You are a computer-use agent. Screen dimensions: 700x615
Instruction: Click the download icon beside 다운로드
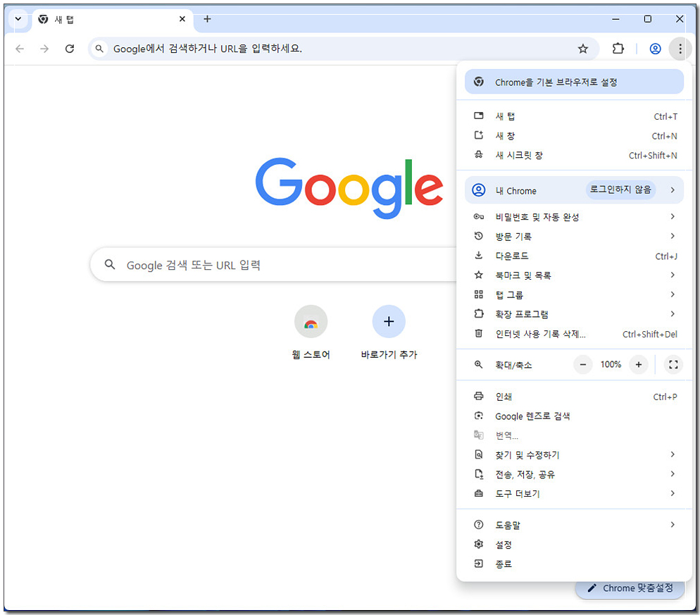[x=479, y=256]
